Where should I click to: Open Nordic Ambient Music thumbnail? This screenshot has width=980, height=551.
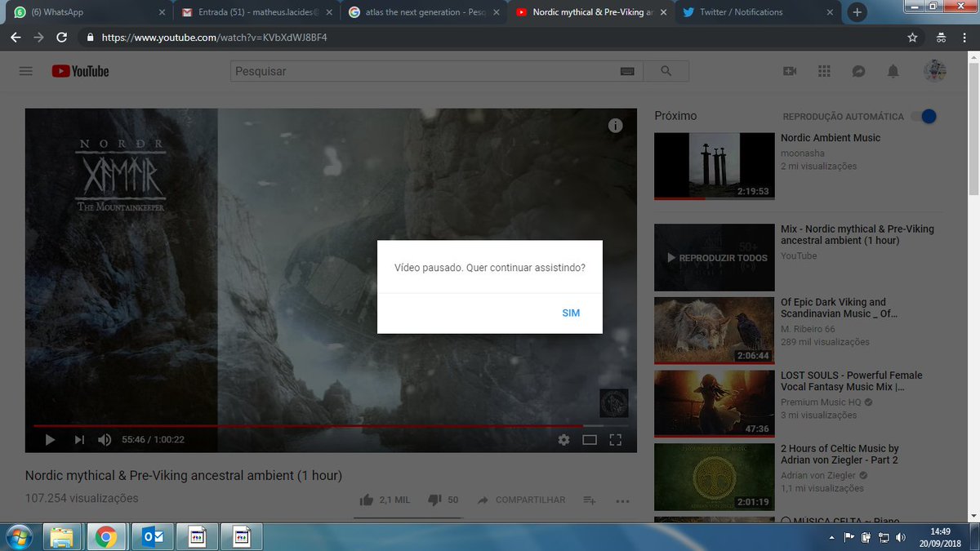(714, 167)
